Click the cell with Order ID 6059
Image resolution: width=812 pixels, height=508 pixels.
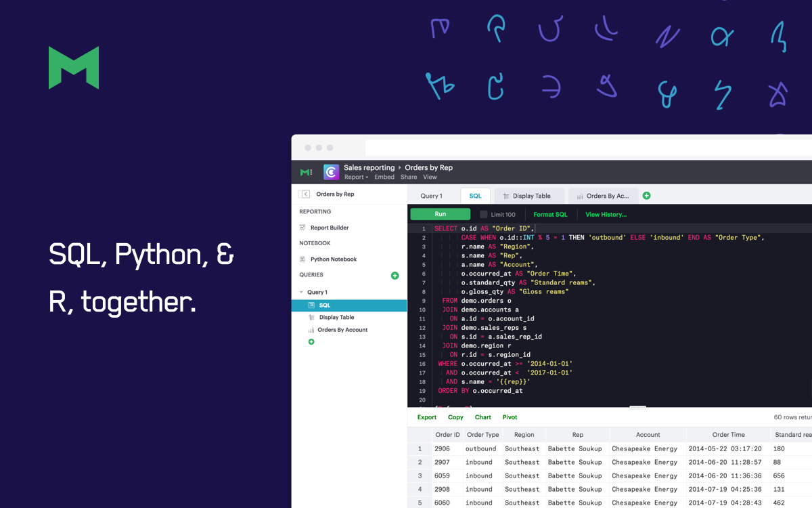447,475
